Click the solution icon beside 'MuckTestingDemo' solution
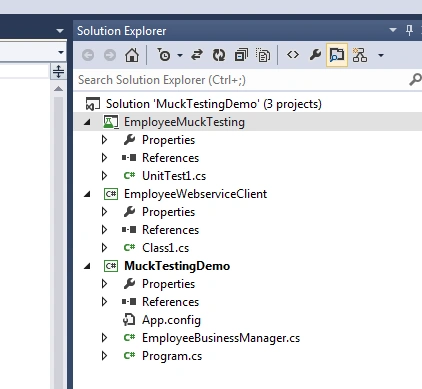 [x=93, y=104]
